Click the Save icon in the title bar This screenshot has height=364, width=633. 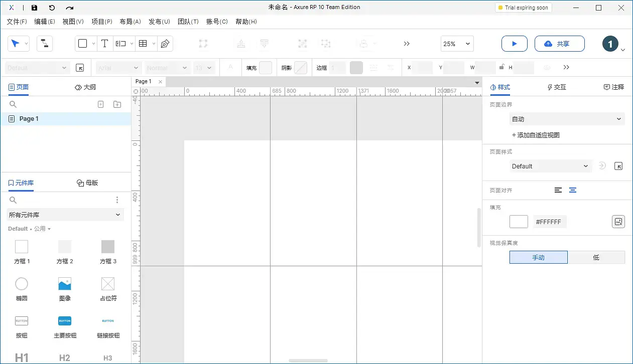[34, 7]
